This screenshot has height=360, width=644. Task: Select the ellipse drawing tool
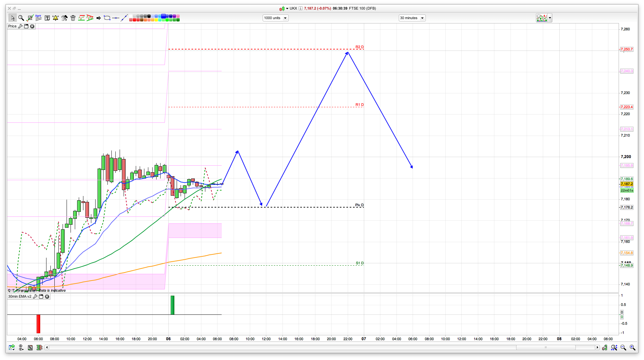coord(107,18)
